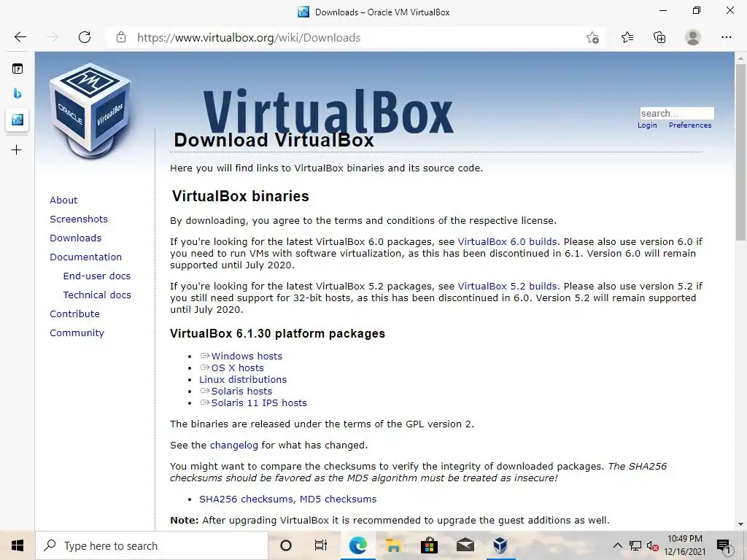Follow the VirtualBox 6.0 builds link
This screenshot has height=560, width=747.
(x=507, y=242)
